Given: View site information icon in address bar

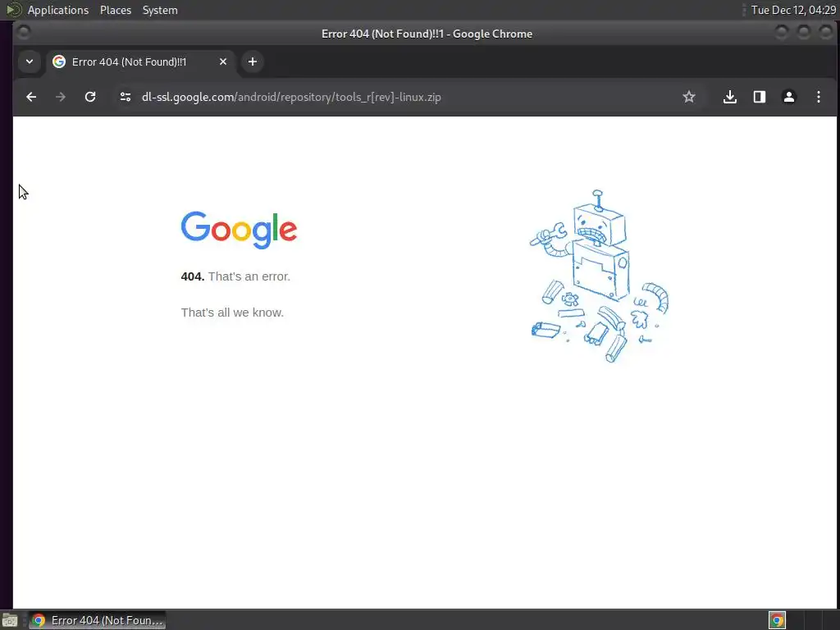Looking at the screenshot, I should (x=126, y=97).
